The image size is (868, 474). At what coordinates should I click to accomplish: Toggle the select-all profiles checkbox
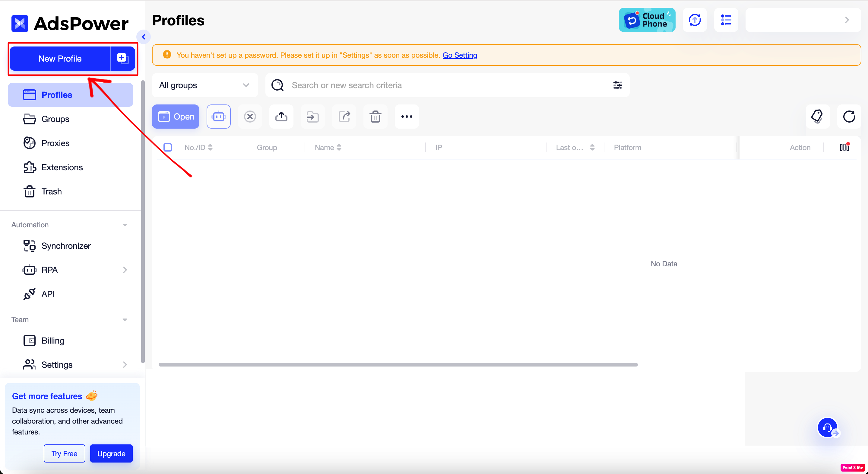click(167, 147)
